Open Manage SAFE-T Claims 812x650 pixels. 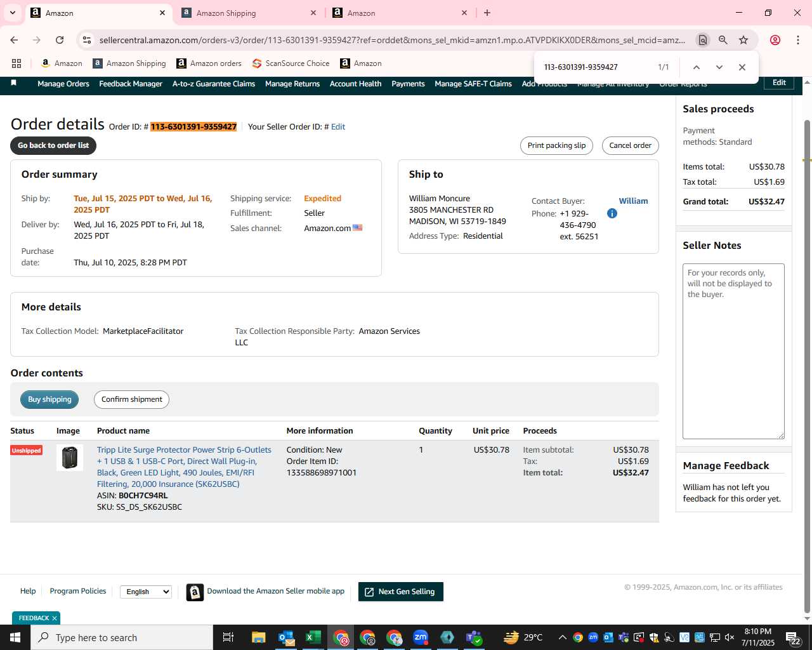tap(473, 84)
